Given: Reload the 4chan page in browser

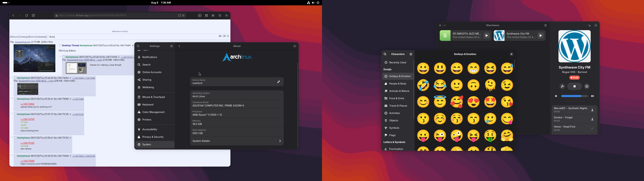Looking at the screenshot, I should pos(26,15).
